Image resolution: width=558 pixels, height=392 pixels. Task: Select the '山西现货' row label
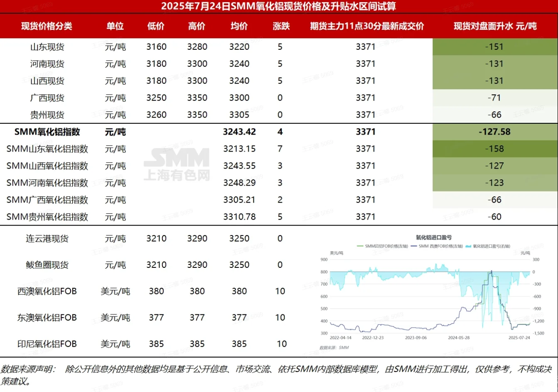tap(47, 81)
